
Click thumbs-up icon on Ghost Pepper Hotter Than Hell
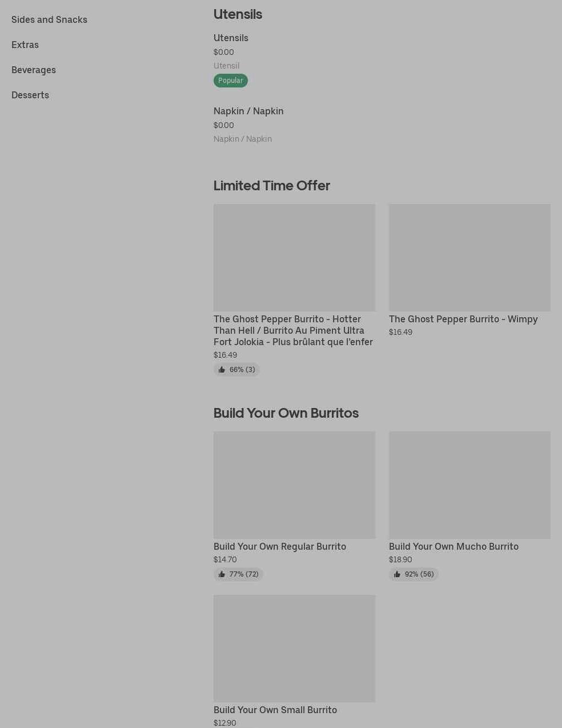pyautogui.click(x=222, y=370)
